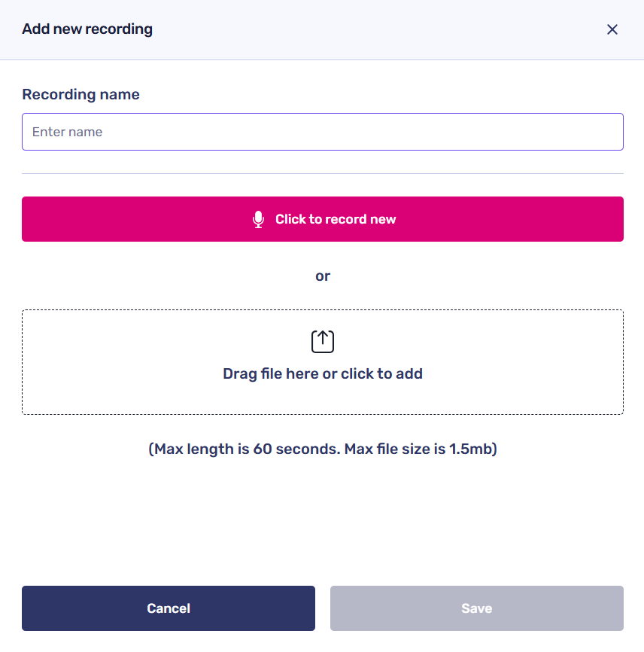Screen dimensions: 644x652
Task: Click the divider line below the name field
Action: coord(322,173)
